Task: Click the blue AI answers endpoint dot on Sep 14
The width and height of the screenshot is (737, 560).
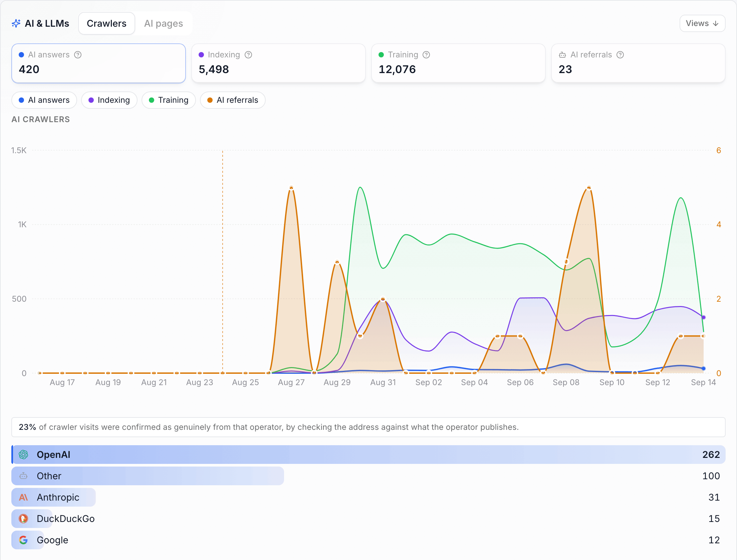Action: 704,368
